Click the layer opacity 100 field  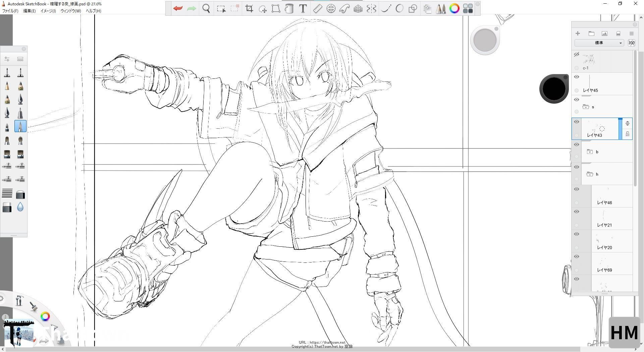[631, 43]
